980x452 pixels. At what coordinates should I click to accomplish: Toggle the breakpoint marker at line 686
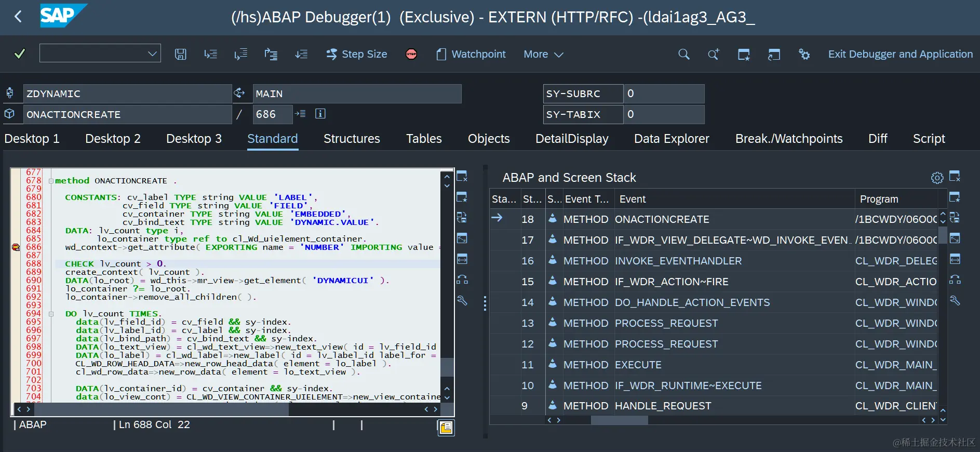coord(16,247)
